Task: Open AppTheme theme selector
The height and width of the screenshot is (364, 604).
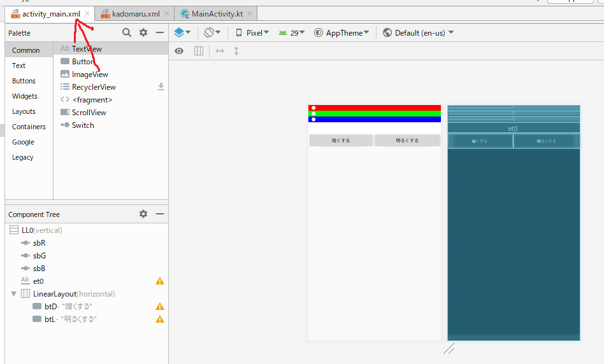Action: 342,32
